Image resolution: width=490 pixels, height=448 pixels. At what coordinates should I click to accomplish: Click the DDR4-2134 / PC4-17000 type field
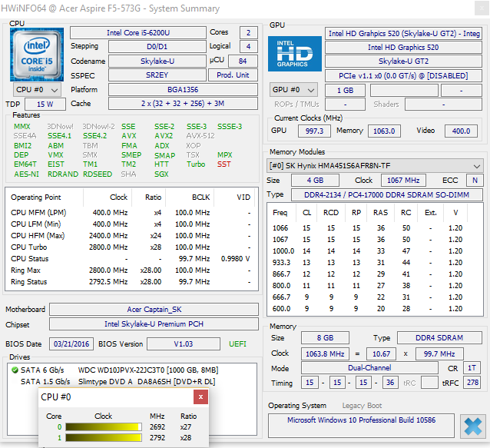click(387, 194)
